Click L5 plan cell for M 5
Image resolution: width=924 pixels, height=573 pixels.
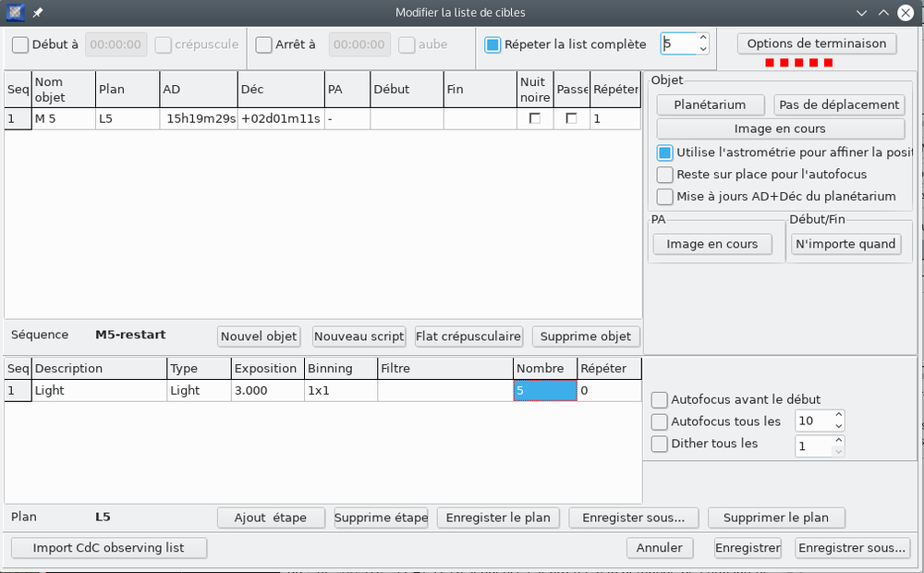coord(128,118)
